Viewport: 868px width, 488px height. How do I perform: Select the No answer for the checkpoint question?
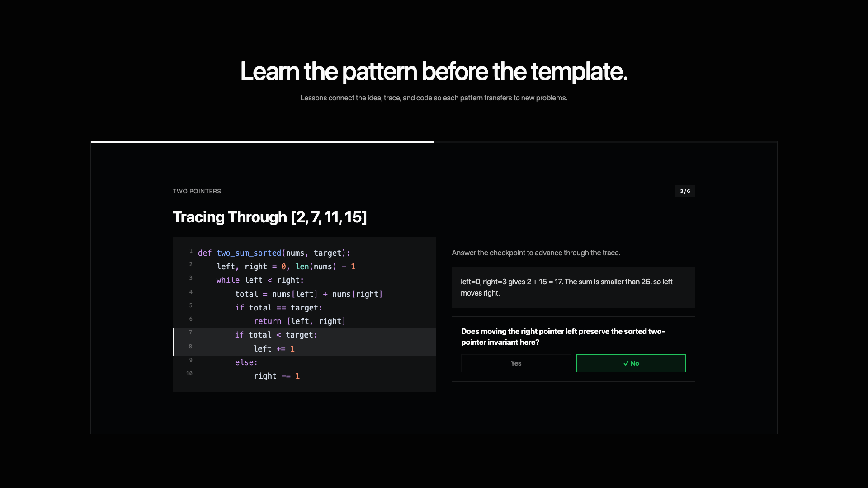click(631, 363)
